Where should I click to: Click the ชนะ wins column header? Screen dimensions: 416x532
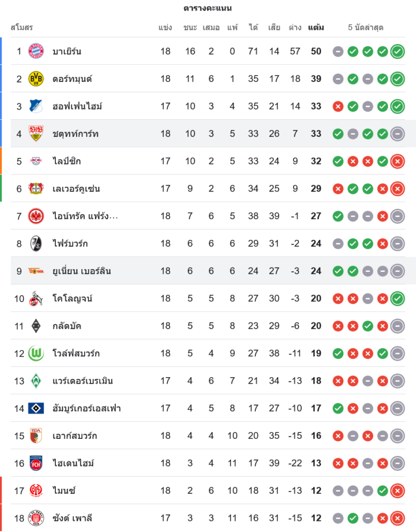[190, 28]
